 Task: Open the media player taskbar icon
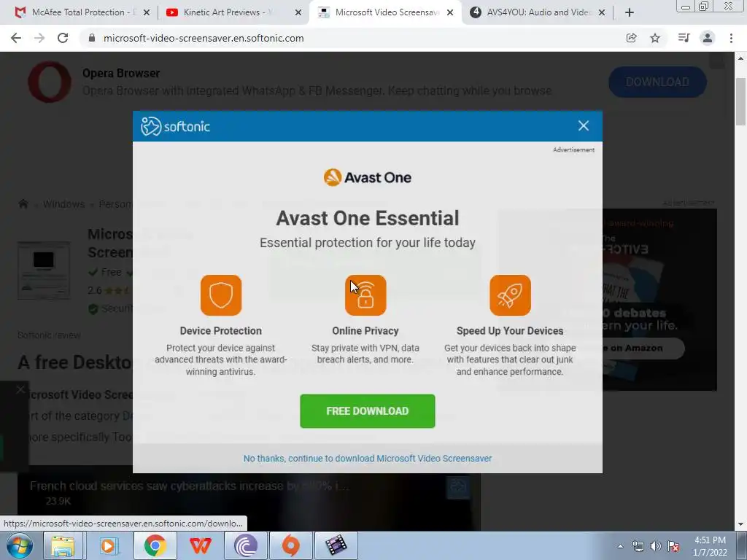click(x=108, y=545)
